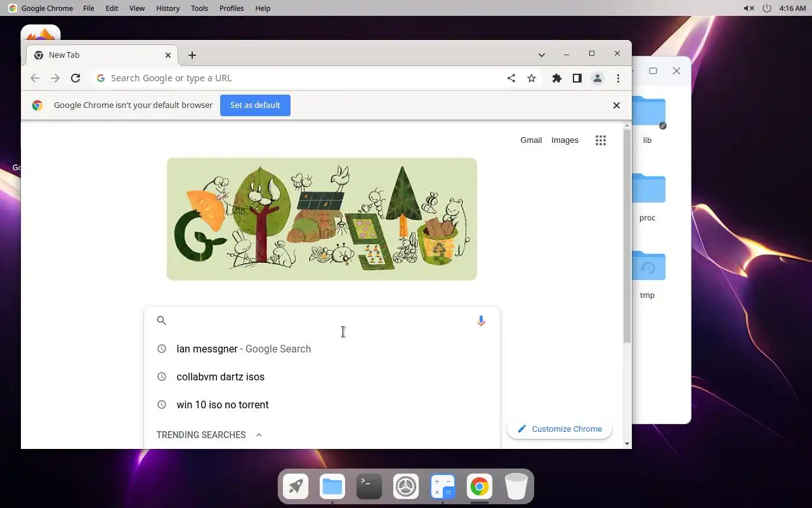Click the Google Doodle image
The height and width of the screenshot is (508, 812).
coord(322,219)
